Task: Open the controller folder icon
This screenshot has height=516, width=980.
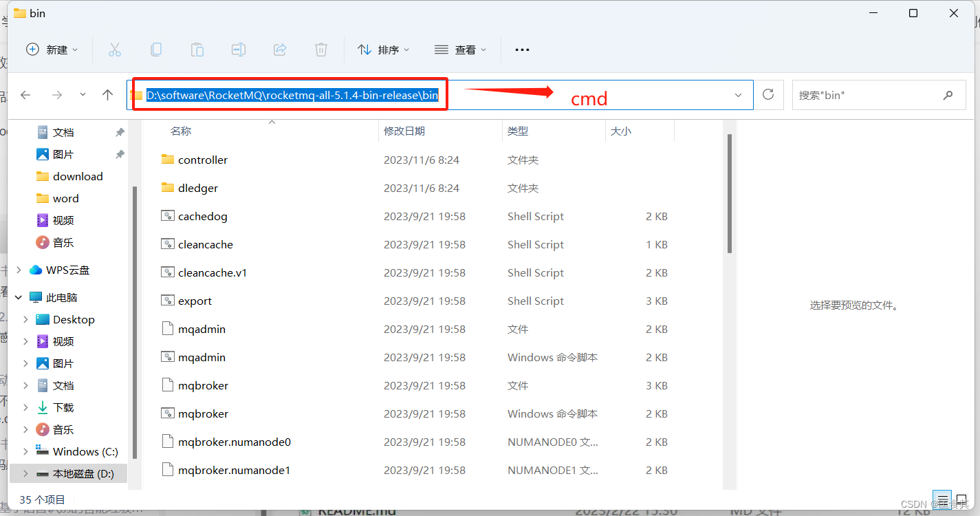Action: click(168, 160)
